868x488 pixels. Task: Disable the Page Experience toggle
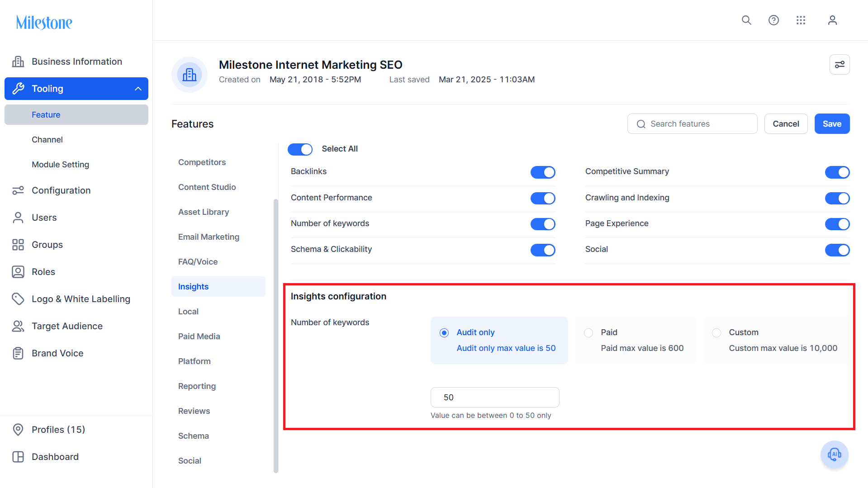pos(837,224)
